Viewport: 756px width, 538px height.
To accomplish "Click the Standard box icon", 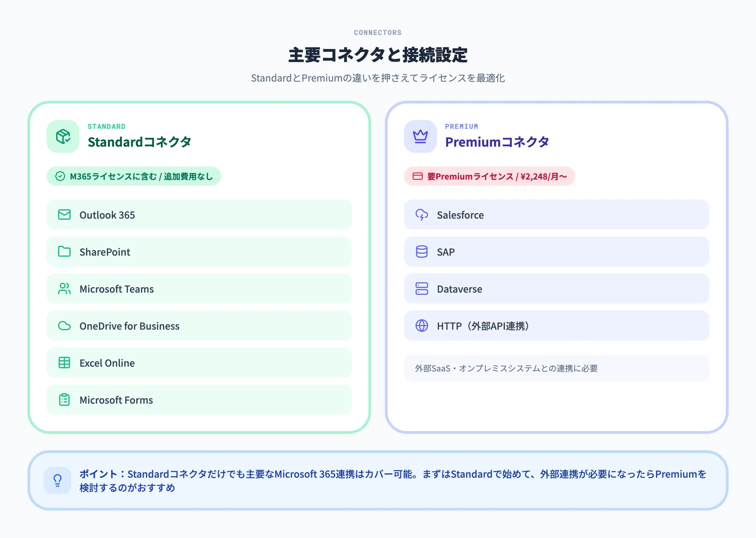I will (x=63, y=136).
